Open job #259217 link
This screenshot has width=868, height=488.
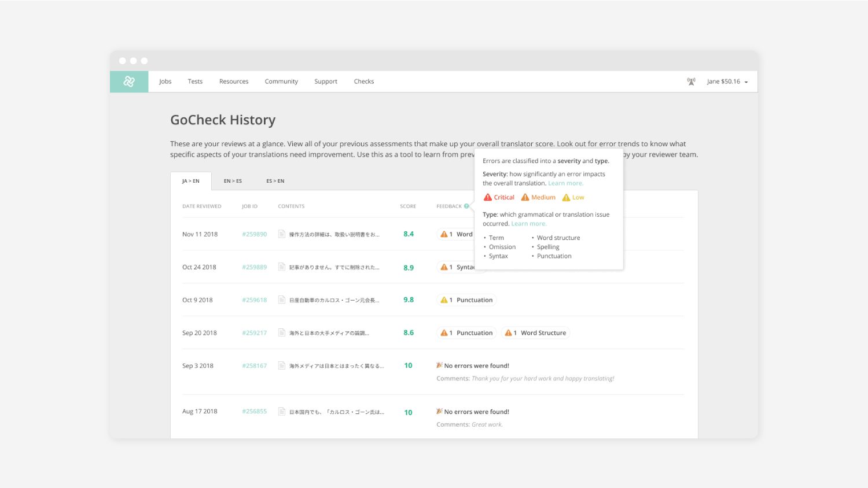click(x=255, y=333)
